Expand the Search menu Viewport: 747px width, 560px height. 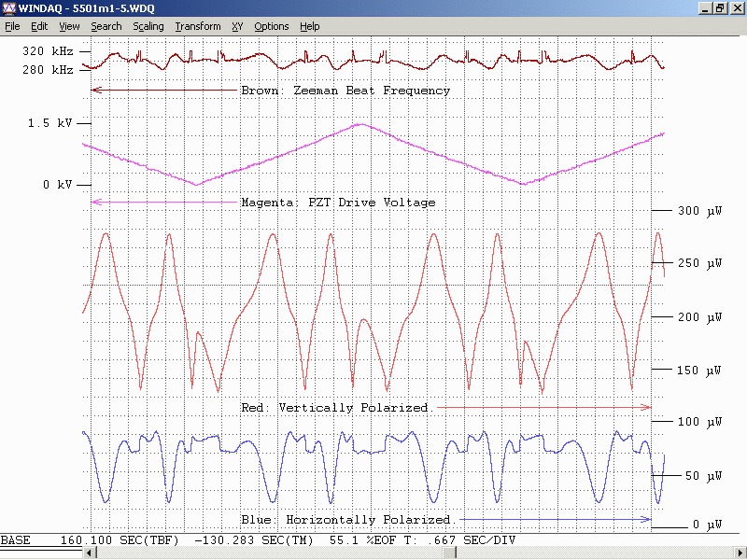click(x=106, y=26)
